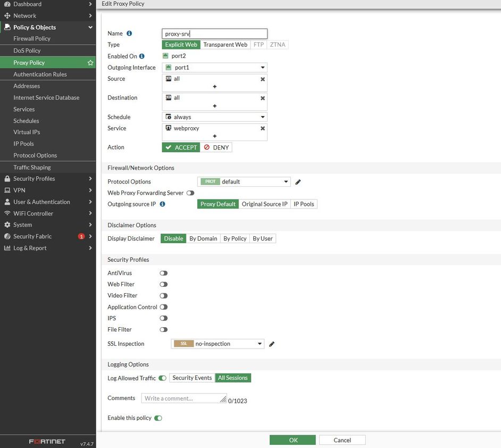Select IP Pools outgoing source option

tap(304, 204)
